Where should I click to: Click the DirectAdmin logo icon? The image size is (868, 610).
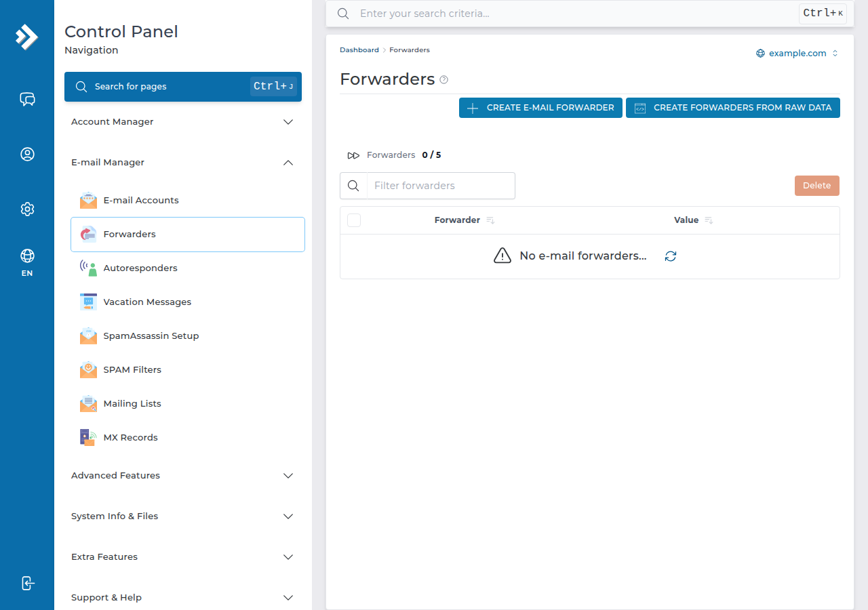click(27, 37)
